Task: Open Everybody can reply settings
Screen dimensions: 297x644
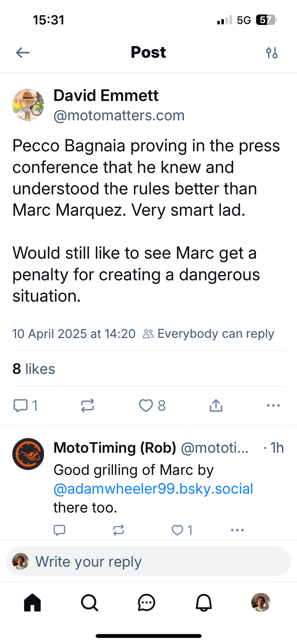Action: (x=209, y=334)
